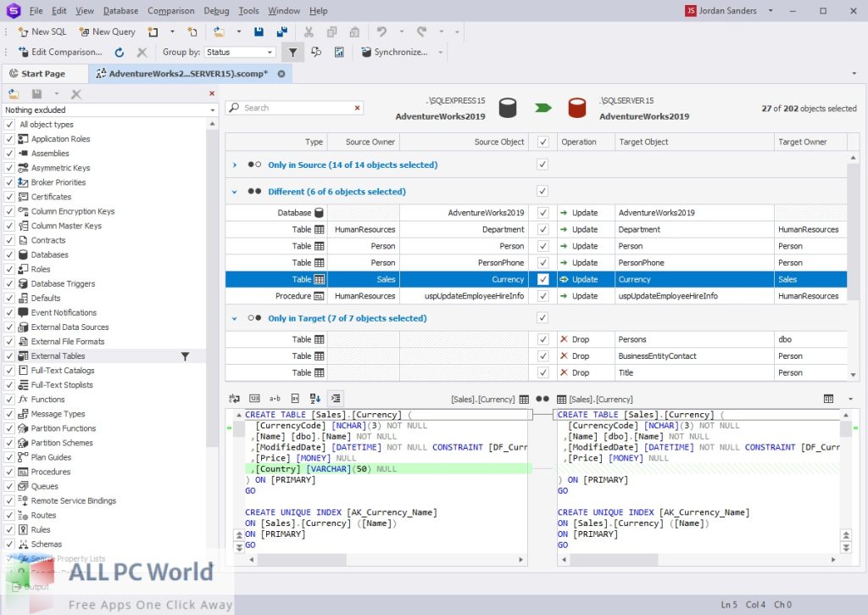Viewport: 868px width, 615px height.
Task: Collapse the Different objects section
Action: click(235, 191)
